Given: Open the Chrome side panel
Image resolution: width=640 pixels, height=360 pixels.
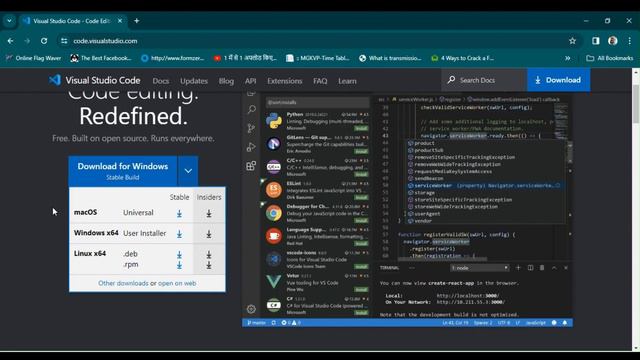Looking at the screenshot, I should [596, 41].
